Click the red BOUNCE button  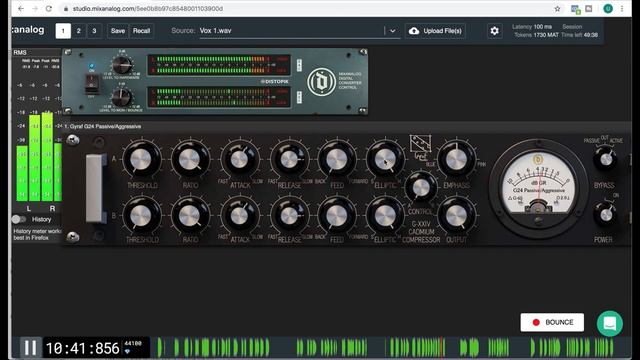tap(552, 322)
